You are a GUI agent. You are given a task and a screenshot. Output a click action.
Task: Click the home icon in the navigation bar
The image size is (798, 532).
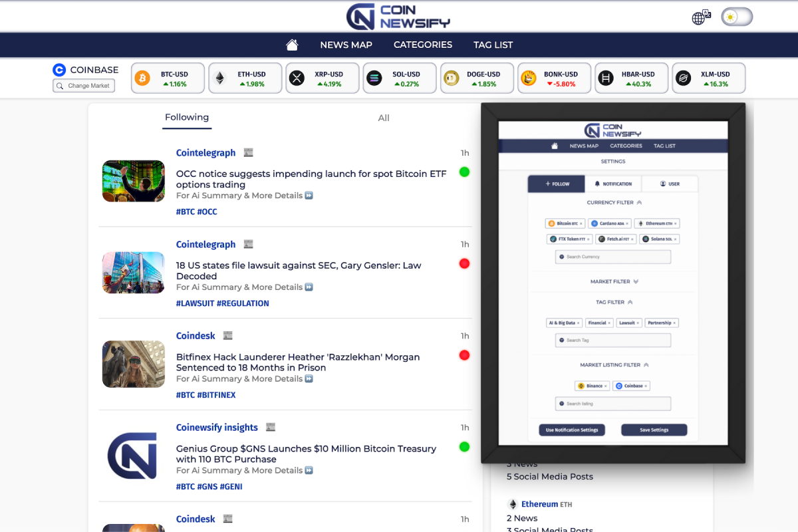pos(291,45)
